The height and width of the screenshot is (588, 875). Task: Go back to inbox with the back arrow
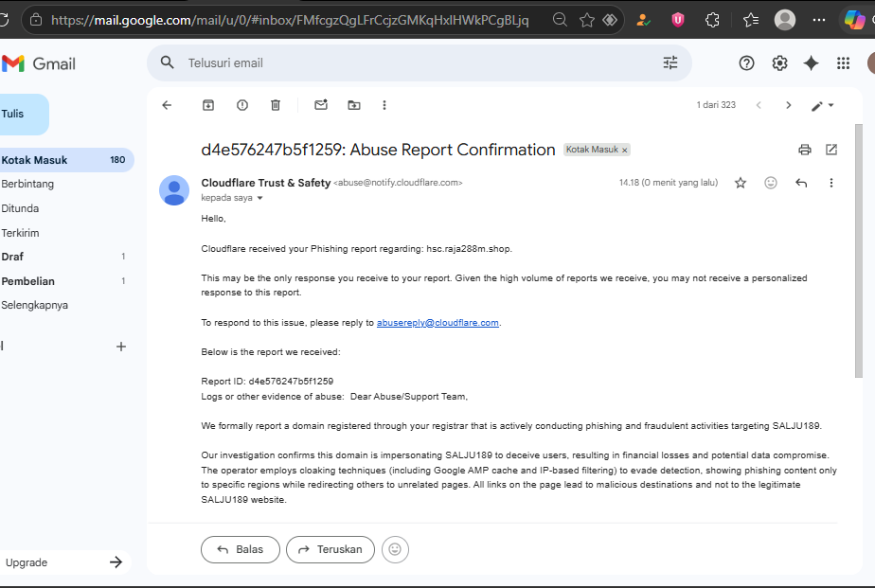[167, 105]
